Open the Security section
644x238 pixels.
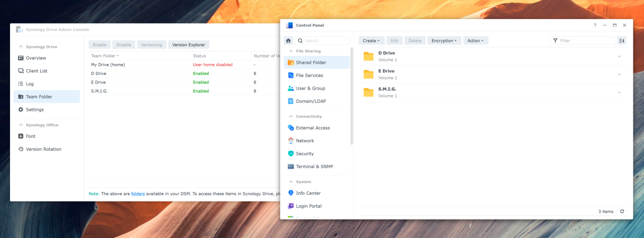coord(304,154)
